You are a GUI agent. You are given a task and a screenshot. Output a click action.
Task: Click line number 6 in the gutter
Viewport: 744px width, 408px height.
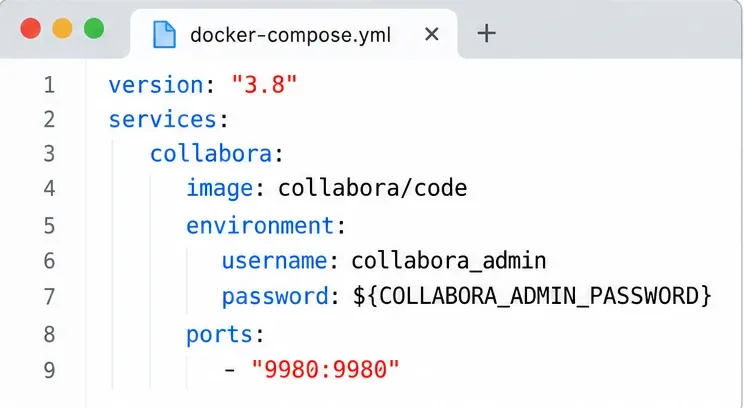click(x=49, y=261)
